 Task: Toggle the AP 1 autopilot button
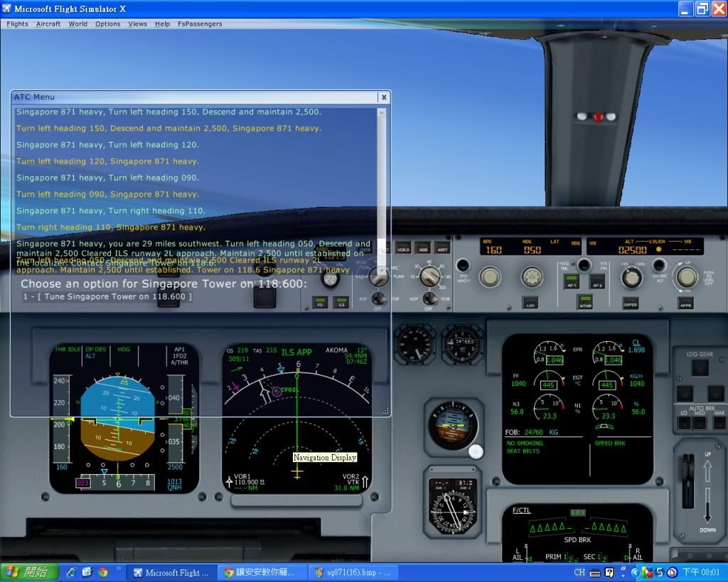(571, 281)
